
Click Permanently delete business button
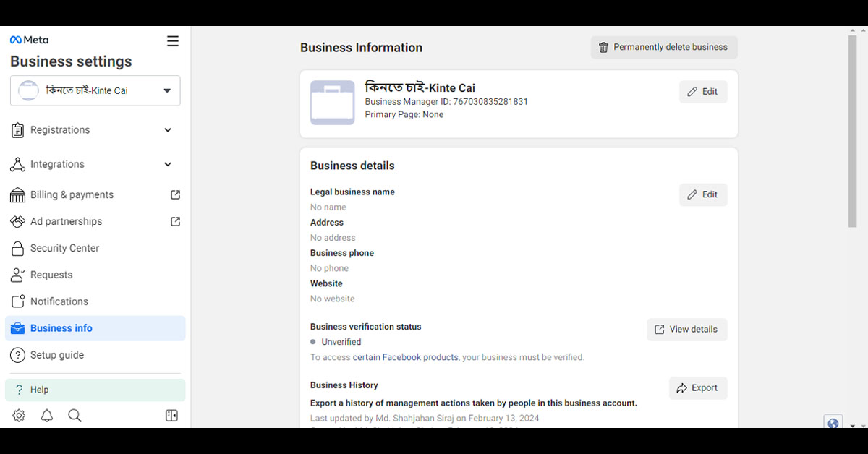coord(664,47)
